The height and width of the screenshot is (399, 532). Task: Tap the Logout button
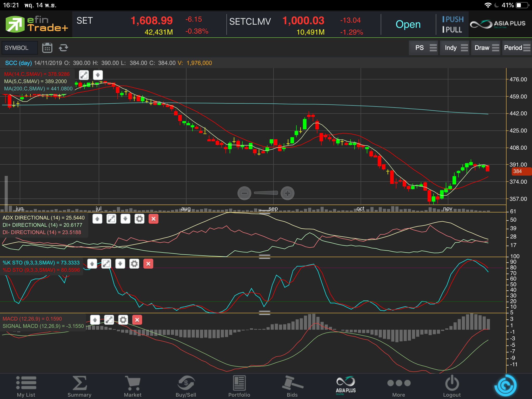(x=452, y=386)
